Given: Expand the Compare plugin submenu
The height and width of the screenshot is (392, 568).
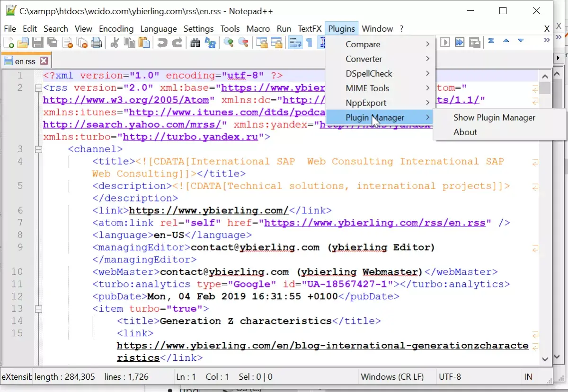Looking at the screenshot, I should [381, 44].
